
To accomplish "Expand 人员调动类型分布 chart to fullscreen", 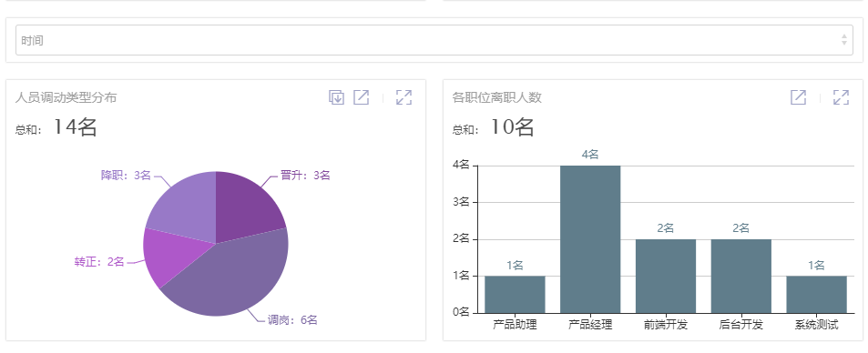I will click(404, 97).
